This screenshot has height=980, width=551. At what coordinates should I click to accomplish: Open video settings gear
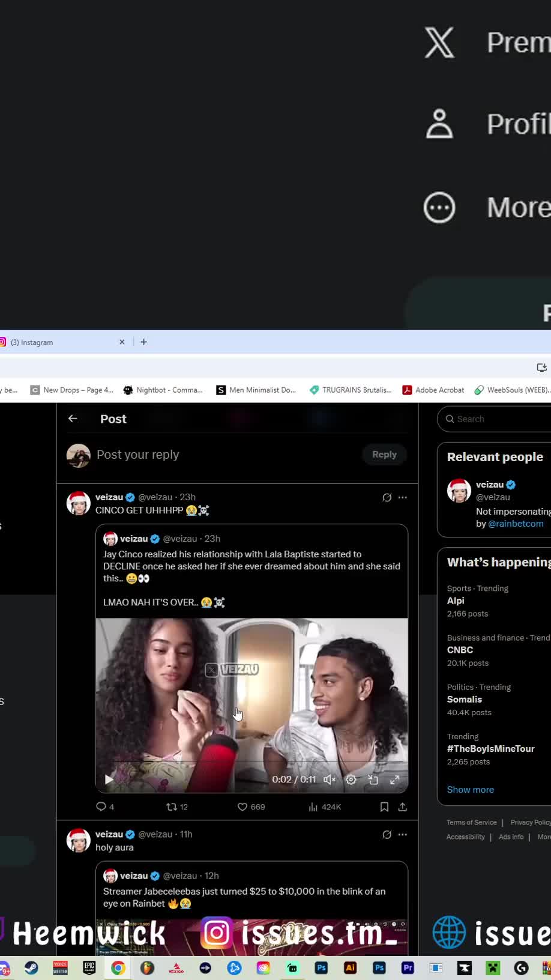pyautogui.click(x=351, y=779)
